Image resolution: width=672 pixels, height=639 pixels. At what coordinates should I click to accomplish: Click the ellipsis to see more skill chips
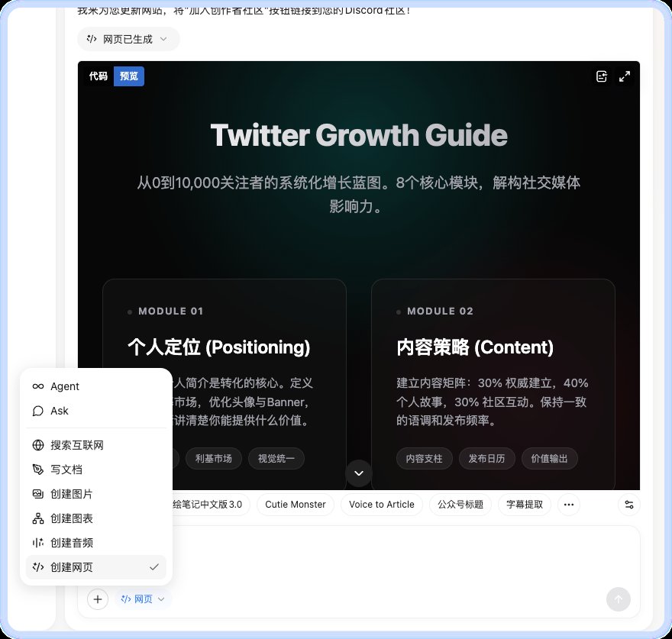point(569,505)
